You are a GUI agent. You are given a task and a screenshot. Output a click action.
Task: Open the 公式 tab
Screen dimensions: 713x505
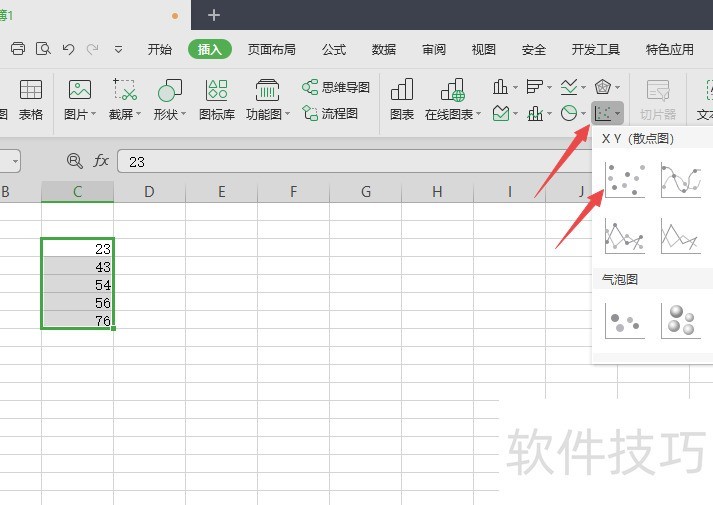click(334, 49)
